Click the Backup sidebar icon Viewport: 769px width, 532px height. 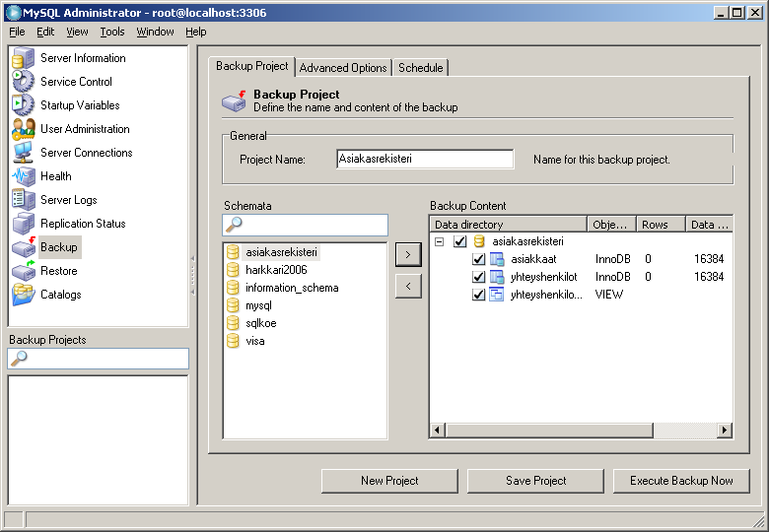coord(23,247)
